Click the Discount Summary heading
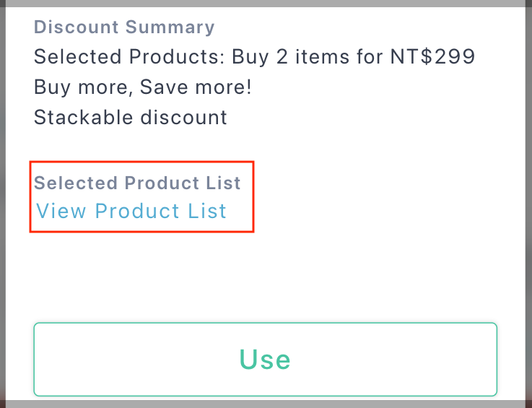This screenshot has width=532, height=408. (124, 27)
